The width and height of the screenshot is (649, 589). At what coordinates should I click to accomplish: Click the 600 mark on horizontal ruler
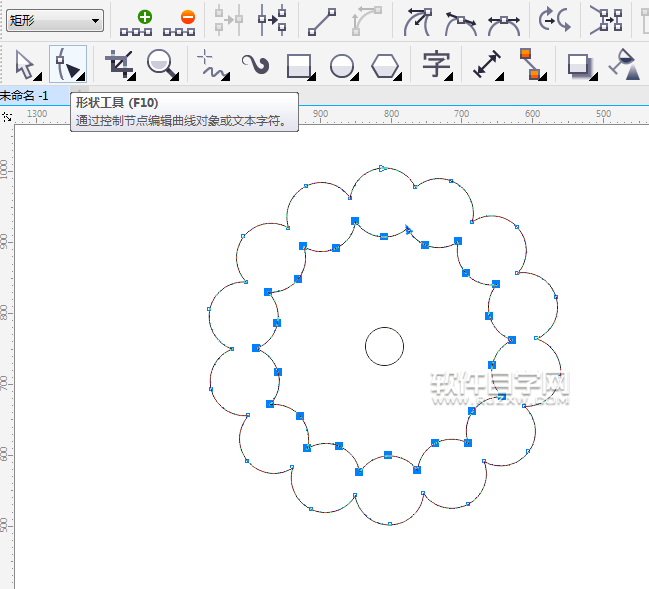click(x=532, y=113)
